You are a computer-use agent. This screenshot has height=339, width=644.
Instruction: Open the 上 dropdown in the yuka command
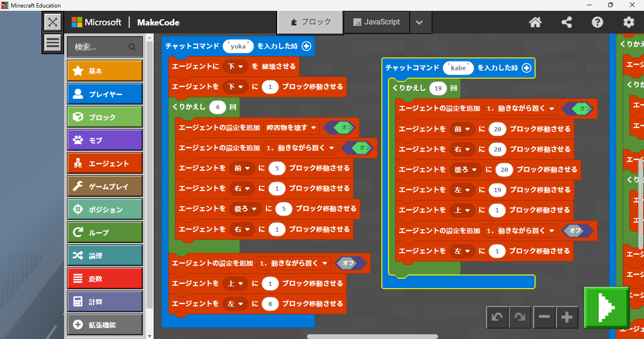[235, 283]
